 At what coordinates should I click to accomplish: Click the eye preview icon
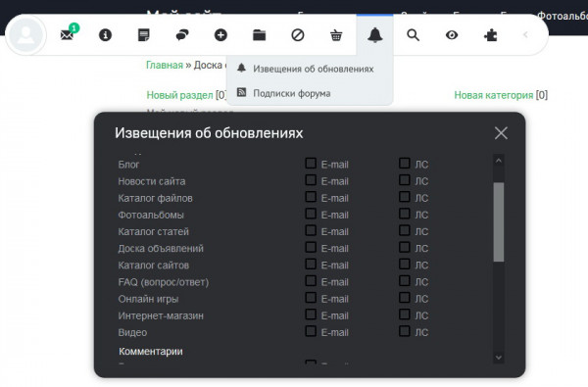(x=452, y=35)
